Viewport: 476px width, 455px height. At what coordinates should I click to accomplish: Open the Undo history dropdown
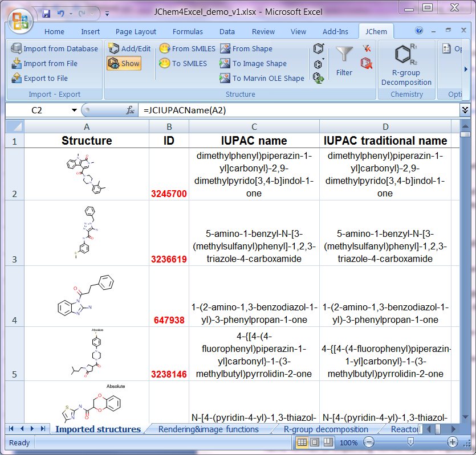pyautogui.click(x=71, y=13)
